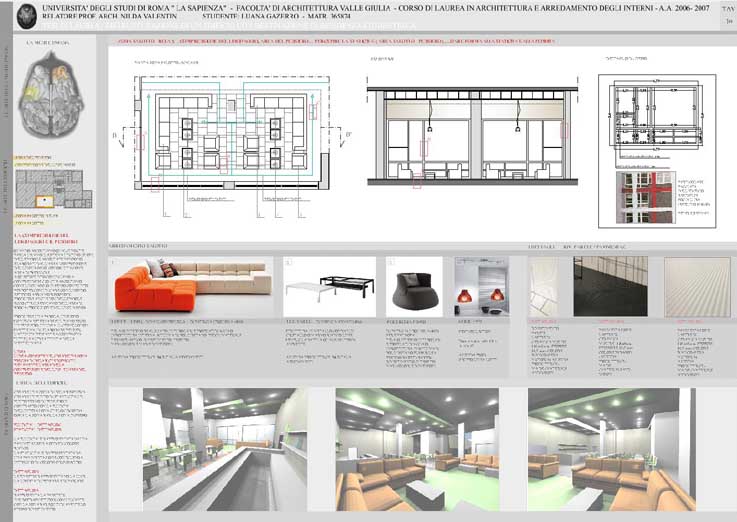Click the 'TAV' sheet label
737x522 pixels.
[x=729, y=9]
